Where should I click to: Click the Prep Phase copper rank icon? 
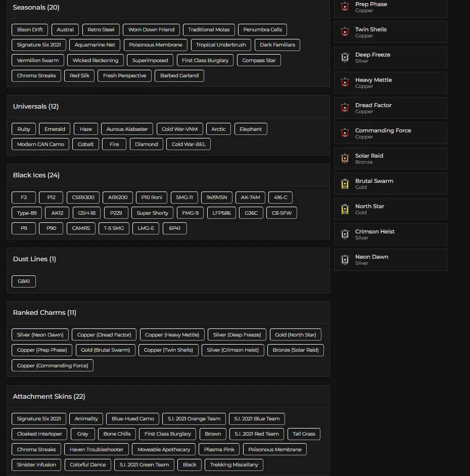click(x=345, y=7)
